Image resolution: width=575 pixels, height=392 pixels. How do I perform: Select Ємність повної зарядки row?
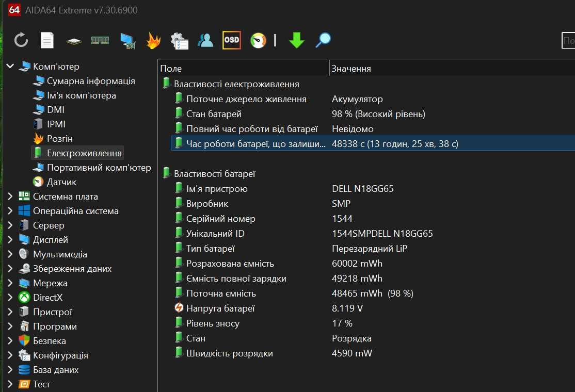(373, 279)
